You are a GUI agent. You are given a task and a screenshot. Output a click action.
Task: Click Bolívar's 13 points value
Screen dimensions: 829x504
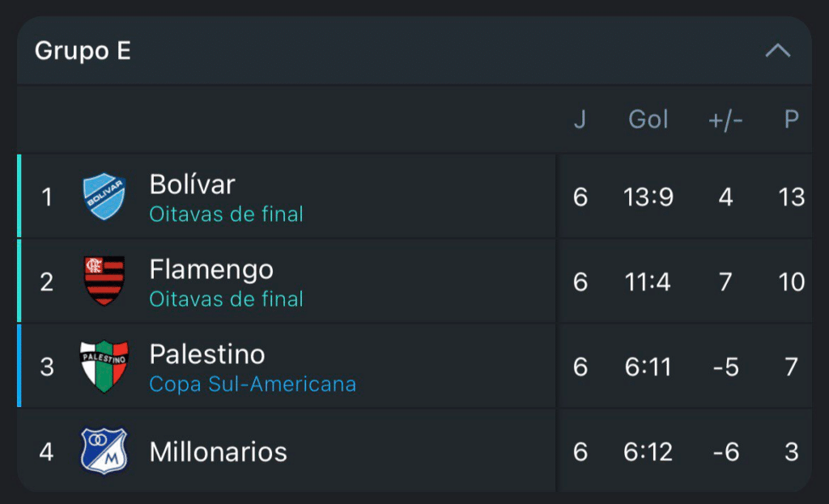pos(792,197)
